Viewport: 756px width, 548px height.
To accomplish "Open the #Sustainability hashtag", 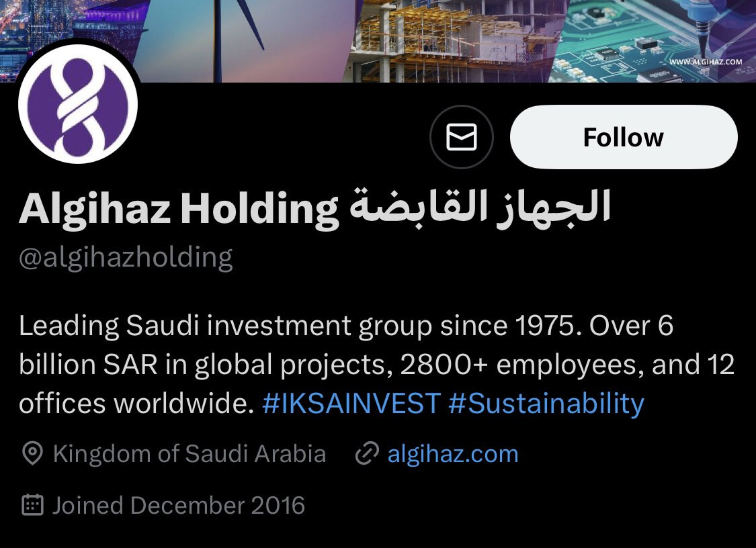I will (x=546, y=403).
